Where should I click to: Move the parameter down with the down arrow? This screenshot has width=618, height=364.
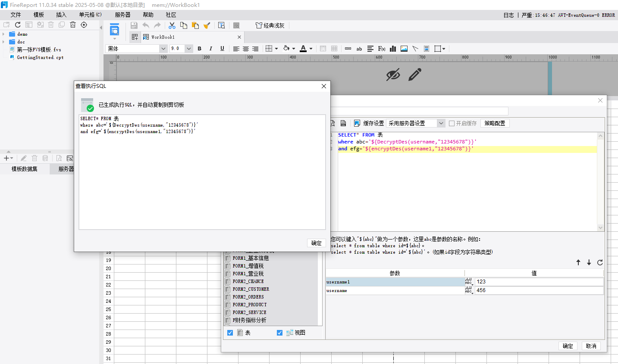[x=589, y=262]
